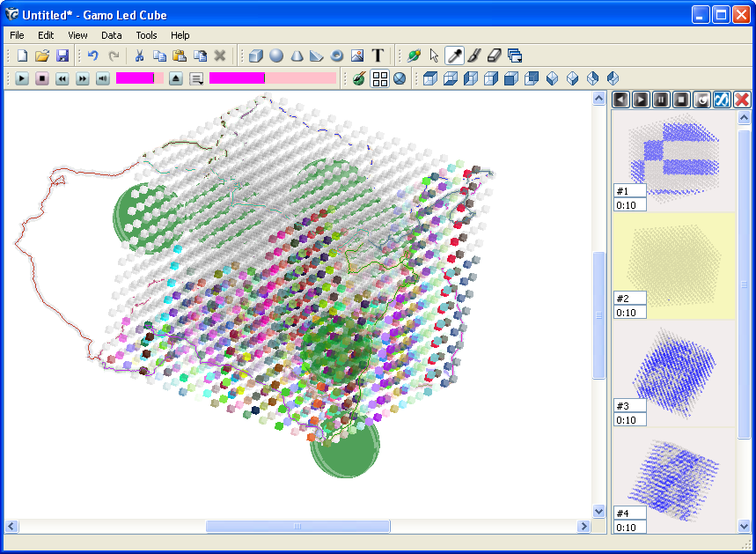
Task: Open the stacked layers dropdown tool
Action: click(515, 56)
